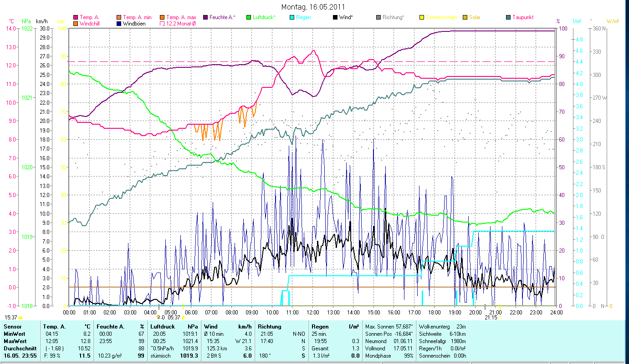Click the 'MinWert' row label
Image resolution: width=629 pixels, height=364 pixels.
click(14, 334)
